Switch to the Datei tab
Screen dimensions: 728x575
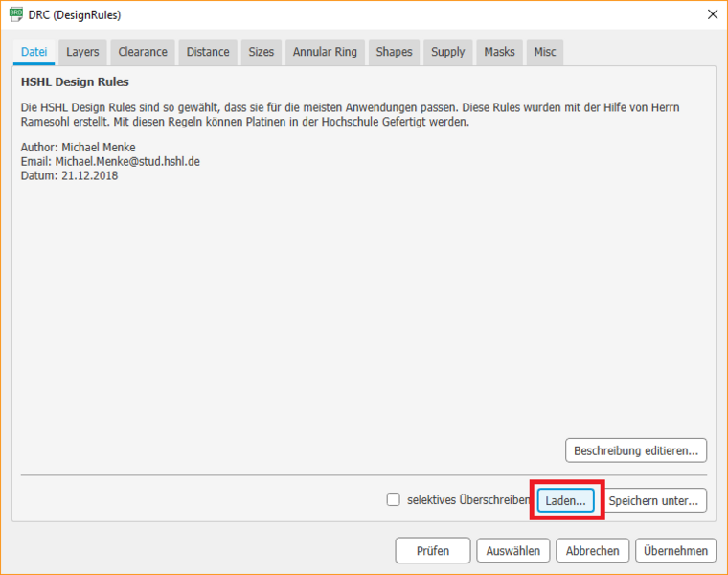[x=34, y=52]
